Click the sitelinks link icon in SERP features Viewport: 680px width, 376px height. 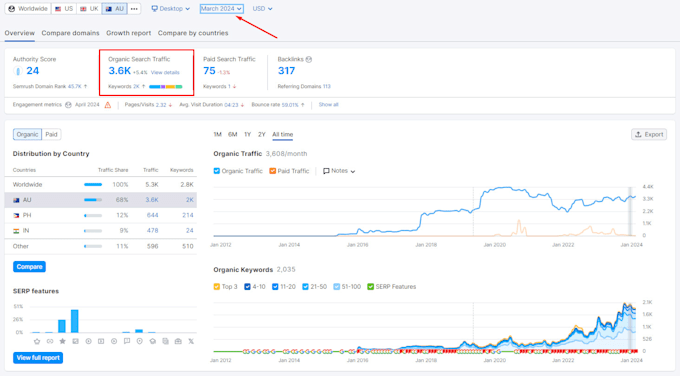click(50, 341)
